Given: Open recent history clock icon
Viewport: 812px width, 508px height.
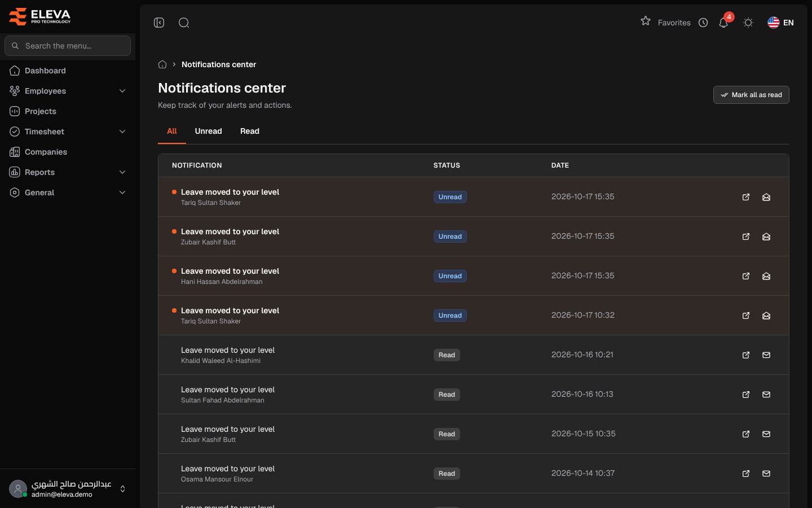Looking at the screenshot, I should (703, 23).
